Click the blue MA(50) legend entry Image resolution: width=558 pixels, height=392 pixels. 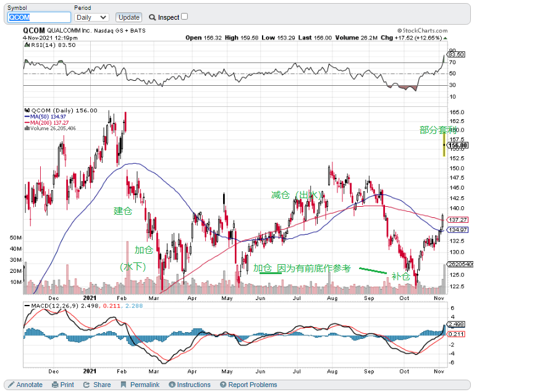tap(45, 116)
